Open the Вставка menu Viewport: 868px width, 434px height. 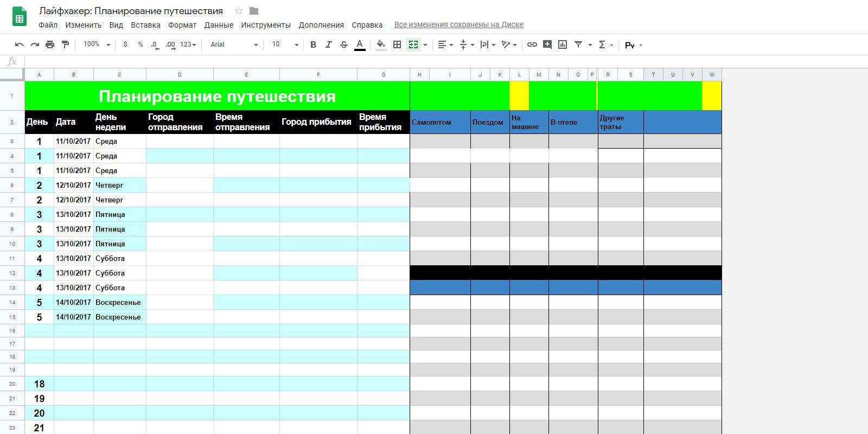145,25
